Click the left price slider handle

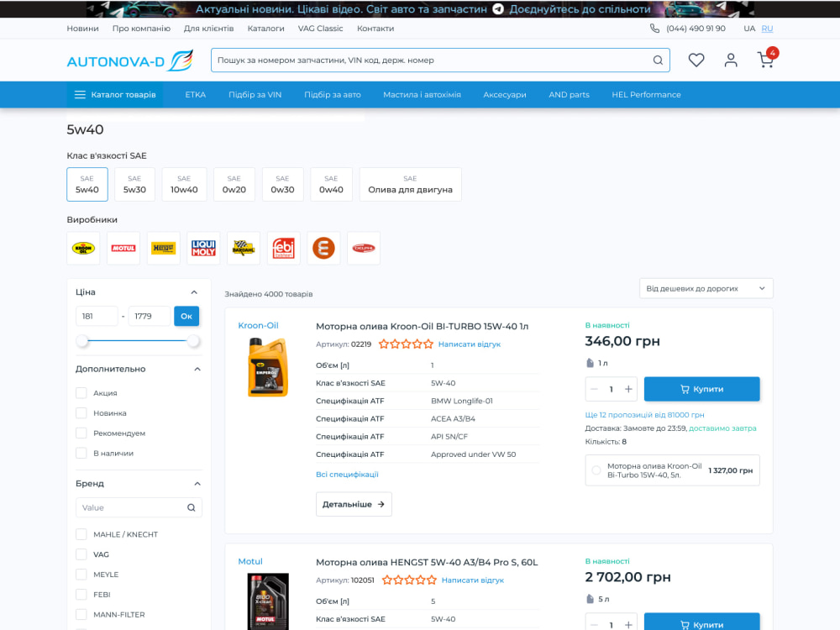coord(82,341)
